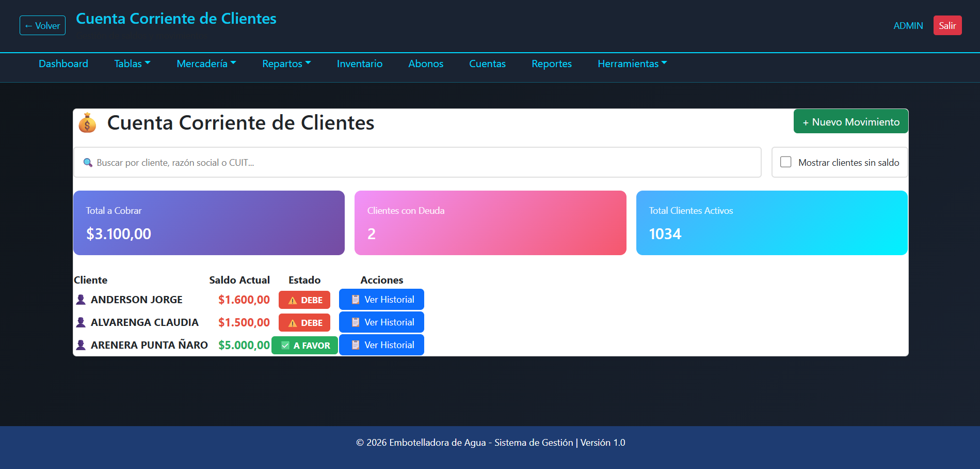Click the user icon beside ARENERA PUNTA ÑARO

(x=81, y=345)
